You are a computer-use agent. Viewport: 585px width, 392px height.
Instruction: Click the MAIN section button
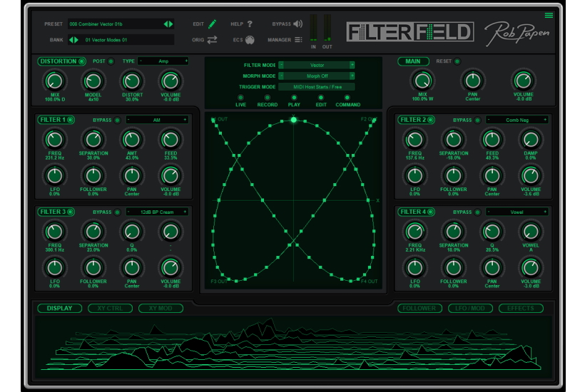click(413, 61)
